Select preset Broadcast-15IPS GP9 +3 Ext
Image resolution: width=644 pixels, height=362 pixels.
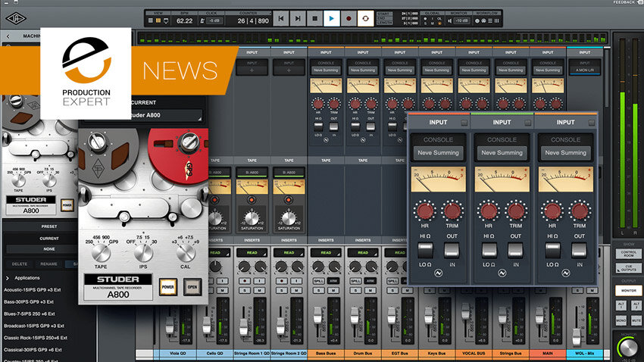click(34, 326)
